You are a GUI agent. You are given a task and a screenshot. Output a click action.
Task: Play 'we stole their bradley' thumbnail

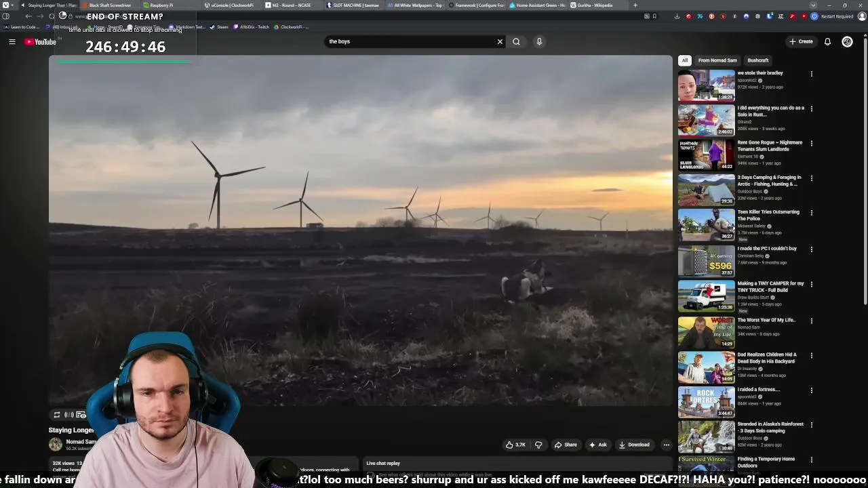pos(706,85)
